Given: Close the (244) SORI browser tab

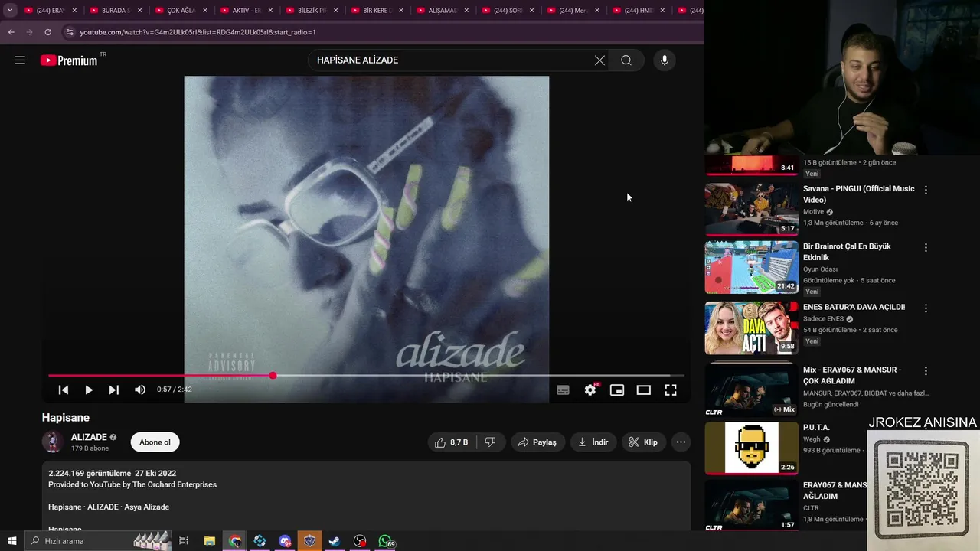Looking at the screenshot, I should (x=531, y=11).
